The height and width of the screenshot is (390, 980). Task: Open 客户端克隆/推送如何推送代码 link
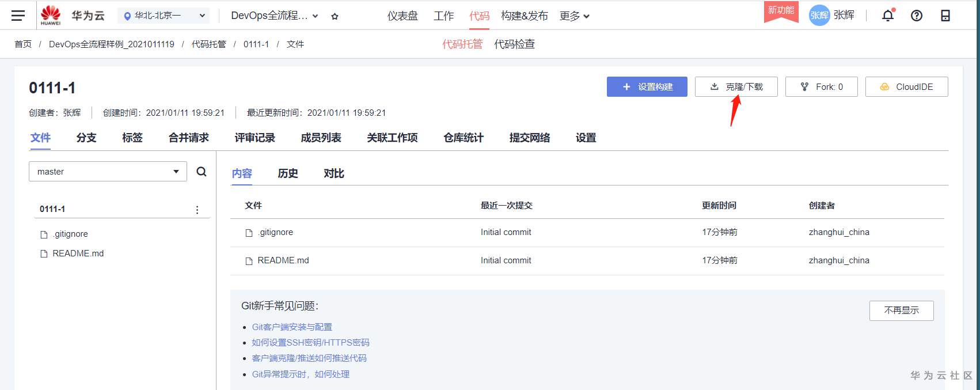click(x=309, y=358)
